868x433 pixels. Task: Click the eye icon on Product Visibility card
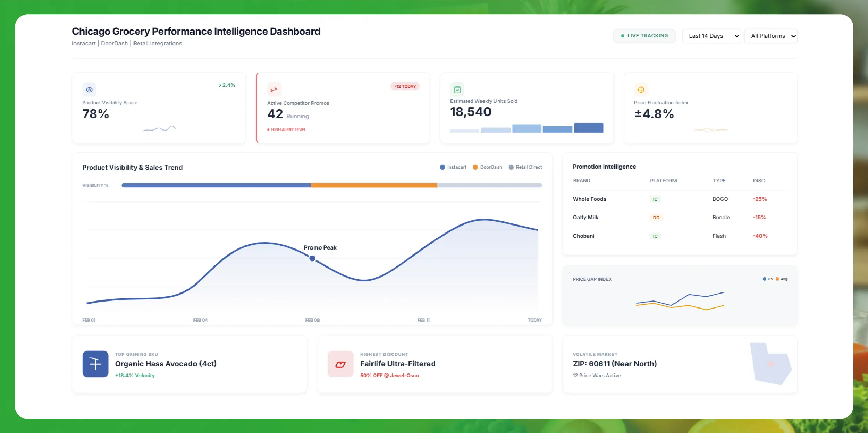point(89,90)
